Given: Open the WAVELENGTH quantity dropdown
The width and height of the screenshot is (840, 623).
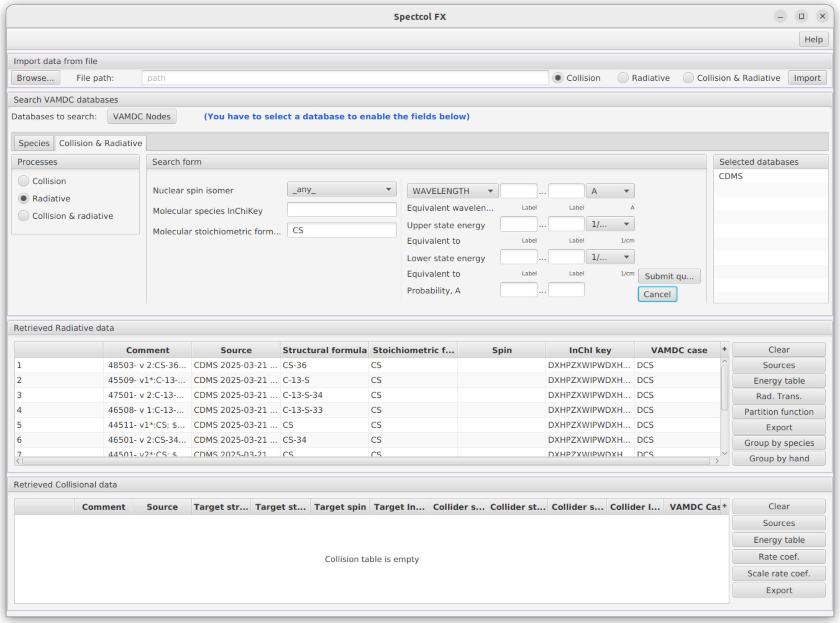Looking at the screenshot, I should click(452, 191).
